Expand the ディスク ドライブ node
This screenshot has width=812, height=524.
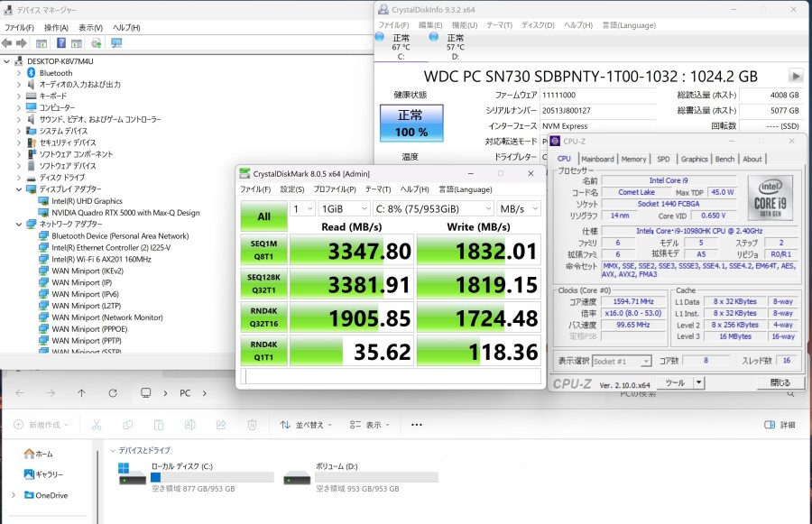19,178
